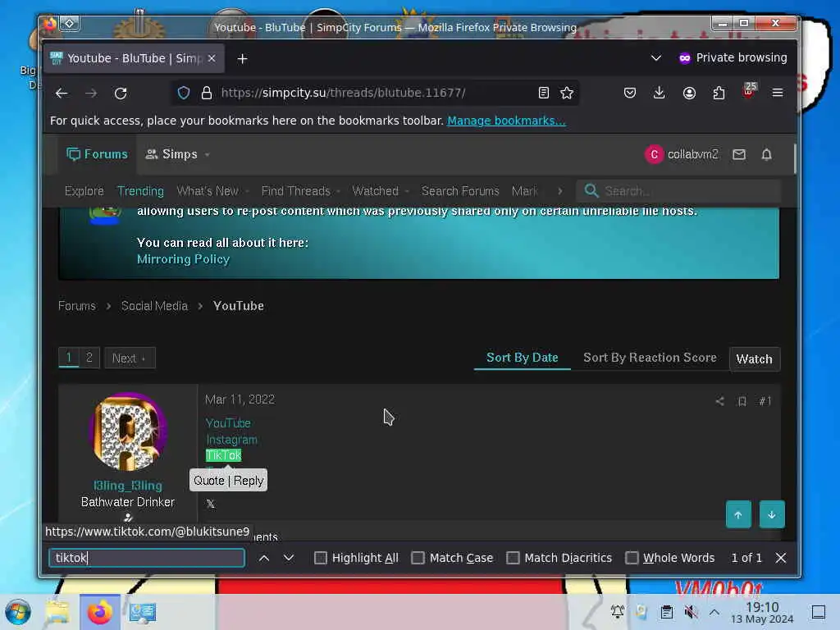Select Sort By Date tab
Viewport: 840px width, 630px height.
tap(523, 358)
